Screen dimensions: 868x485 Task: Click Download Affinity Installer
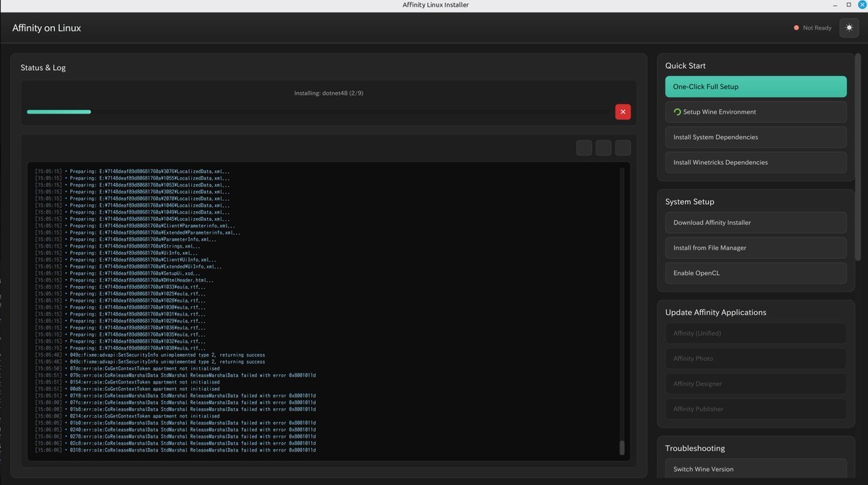[756, 223]
